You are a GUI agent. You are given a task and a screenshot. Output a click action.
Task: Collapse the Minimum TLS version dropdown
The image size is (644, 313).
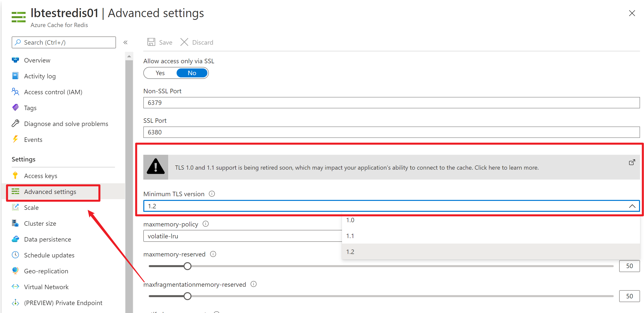click(x=632, y=206)
